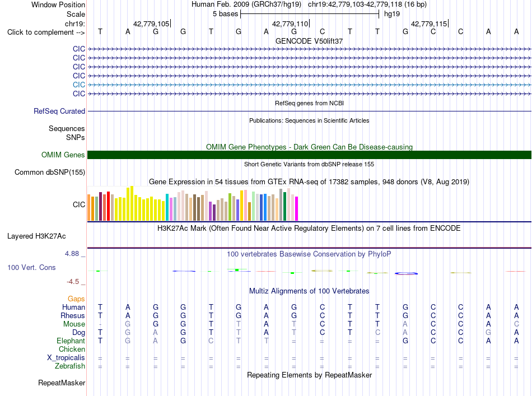Image resolution: width=532 pixels, height=396 pixels.
Task: Select the X_tropicalis alignment row label
Action: (66, 358)
